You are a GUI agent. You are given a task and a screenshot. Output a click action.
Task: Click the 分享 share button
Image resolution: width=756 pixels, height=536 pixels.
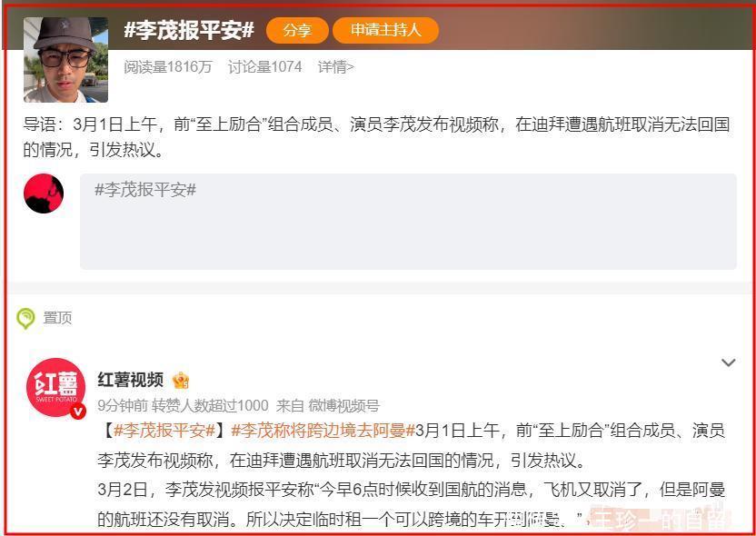(297, 30)
